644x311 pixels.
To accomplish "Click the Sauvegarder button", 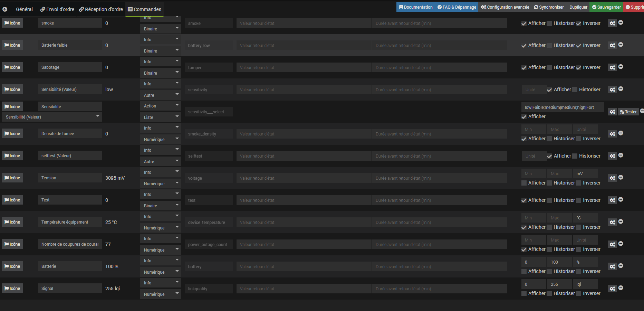I will (606, 7).
